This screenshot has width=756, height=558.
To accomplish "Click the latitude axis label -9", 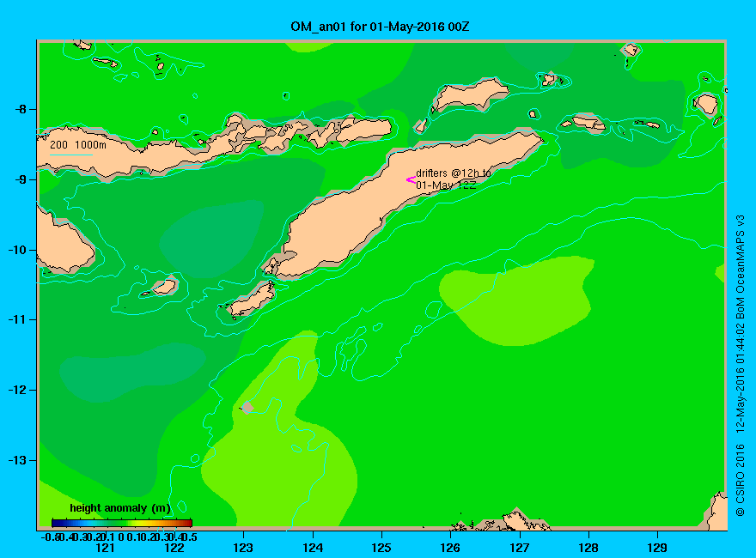I will tap(21, 179).
